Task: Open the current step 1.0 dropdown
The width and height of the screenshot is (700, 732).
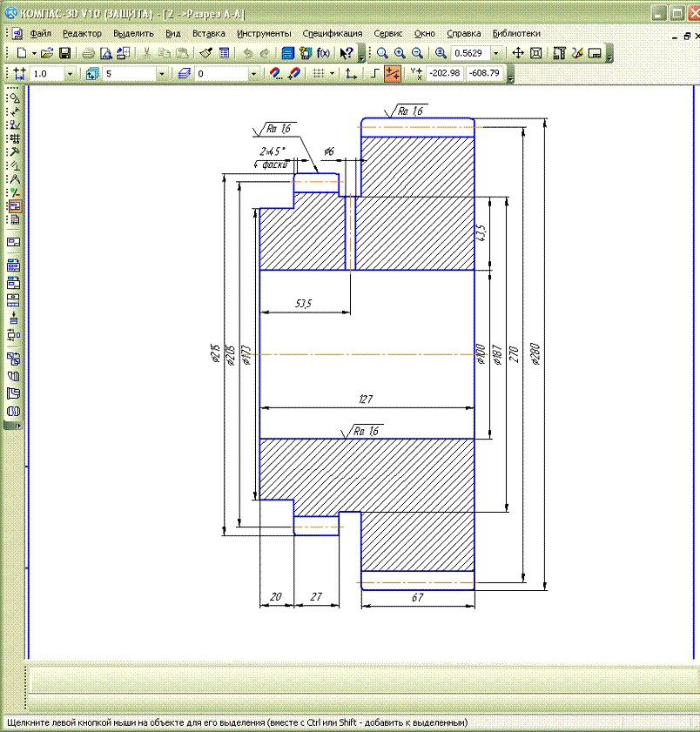Action: 70,74
